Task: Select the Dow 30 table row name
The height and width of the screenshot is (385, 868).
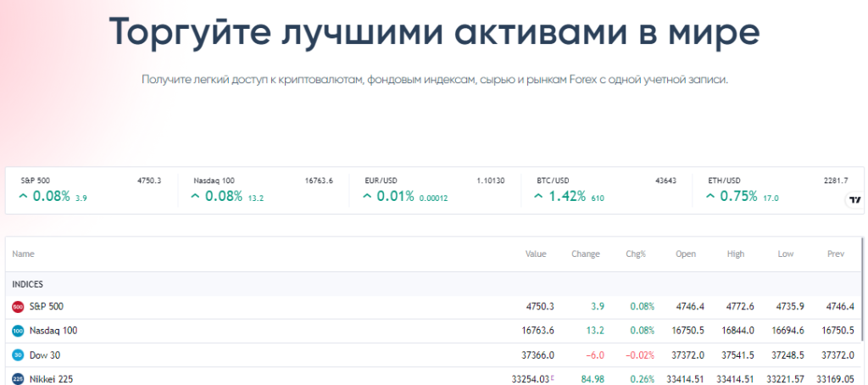Action: [x=45, y=355]
